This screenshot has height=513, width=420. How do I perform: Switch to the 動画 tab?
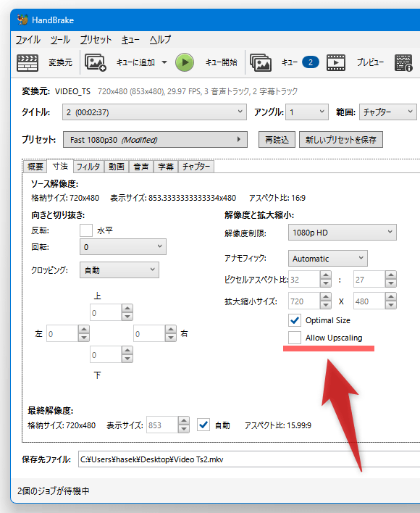(117, 167)
